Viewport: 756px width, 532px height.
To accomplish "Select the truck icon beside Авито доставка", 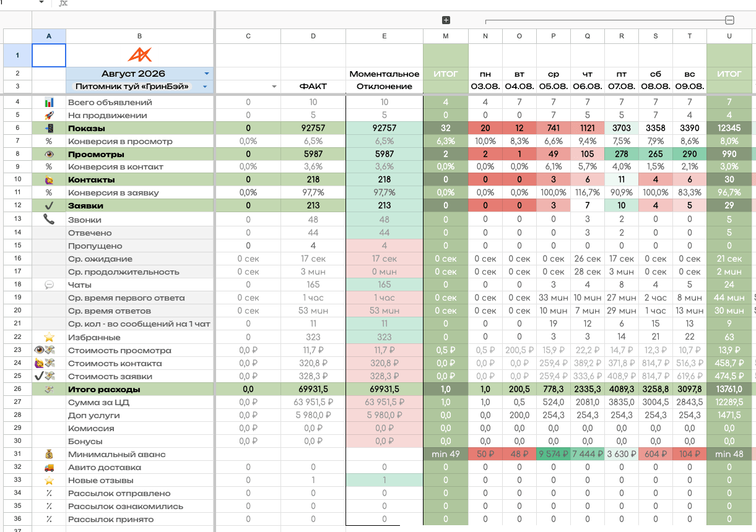I will click(49, 467).
